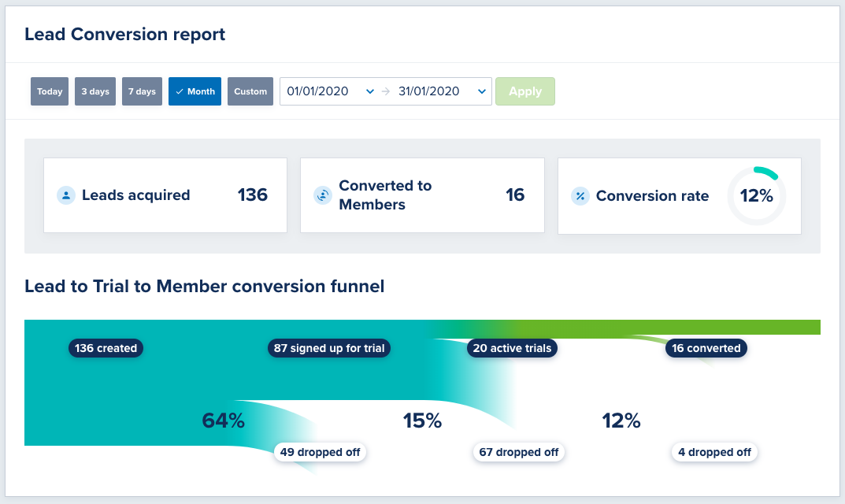
Task: Click the Conversion rate percent icon
Action: [x=580, y=196]
